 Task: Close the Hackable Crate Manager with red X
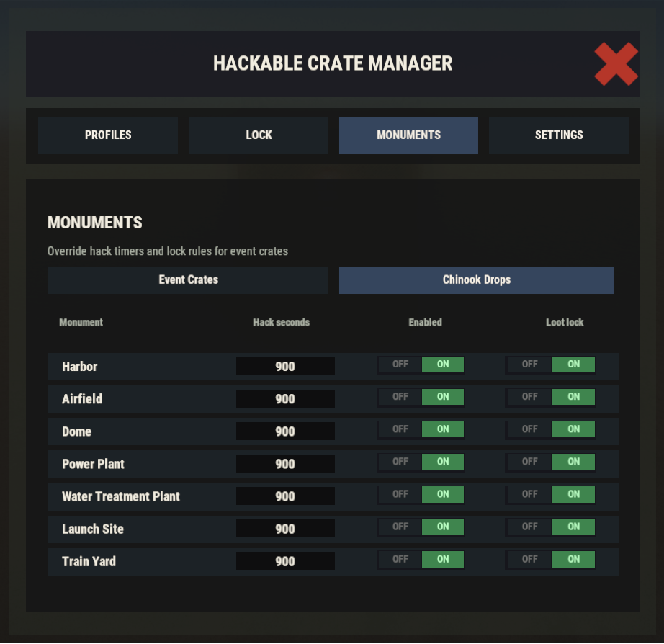pyautogui.click(x=616, y=64)
